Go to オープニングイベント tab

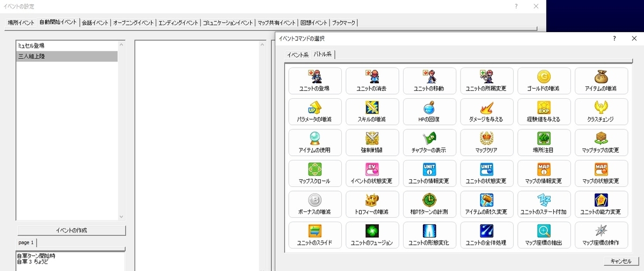click(133, 23)
